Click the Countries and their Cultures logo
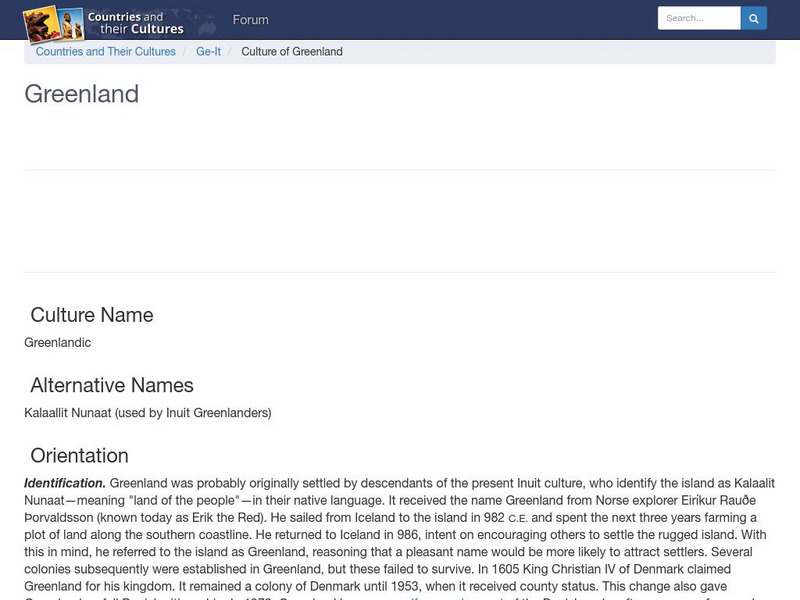 tap(104, 23)
